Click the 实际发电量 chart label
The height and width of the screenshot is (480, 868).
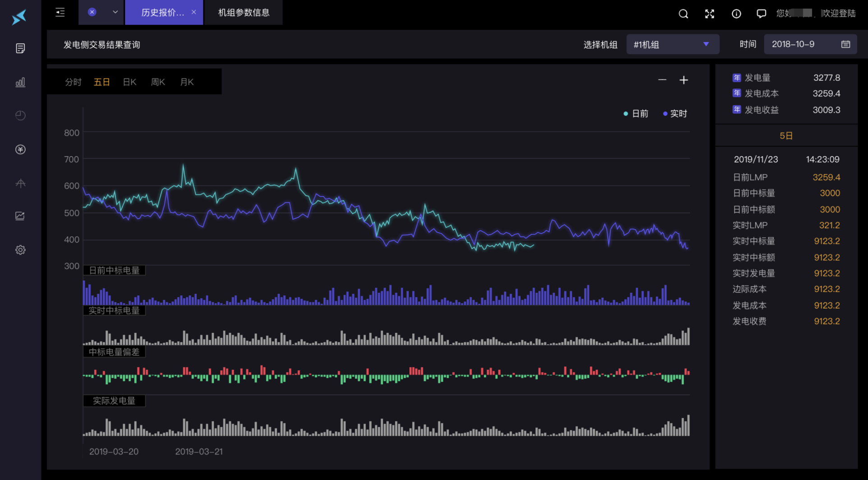tap(114, 401)
